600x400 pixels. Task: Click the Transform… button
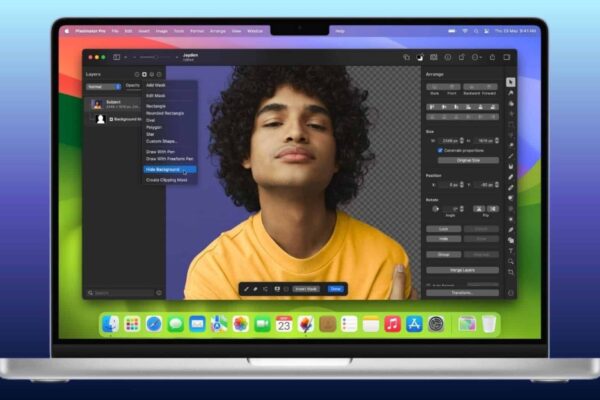462,293
